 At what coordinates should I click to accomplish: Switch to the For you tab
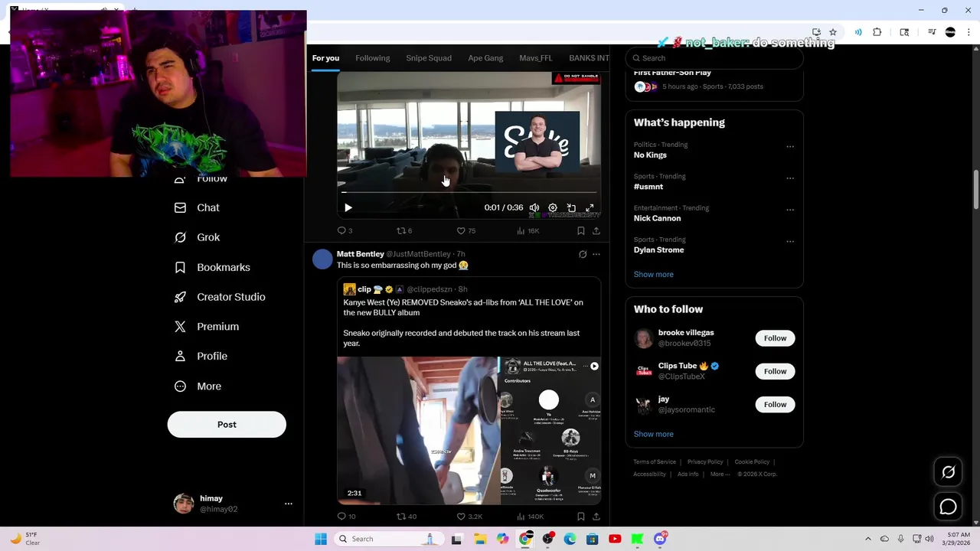[325, 58]
